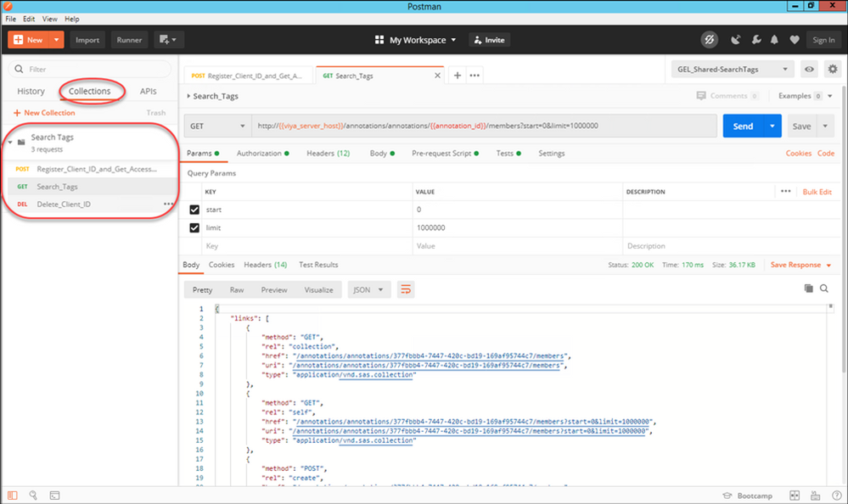848x504 pixels.
Task: Open the capture requests satellite icon
Action: [735, 40]
